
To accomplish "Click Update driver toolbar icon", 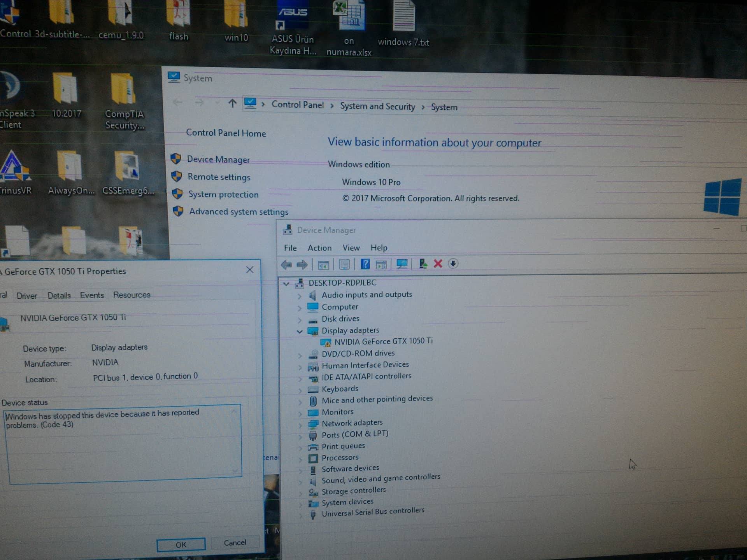I will [x=423, y=264].
